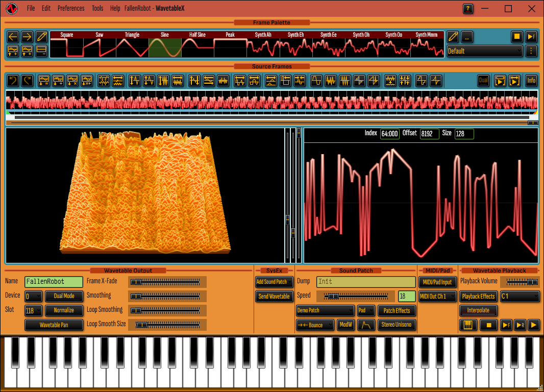Open the MIDI Out Ch 1 dropdown
This screenshot has height=392, width=544.
[437, 296]
